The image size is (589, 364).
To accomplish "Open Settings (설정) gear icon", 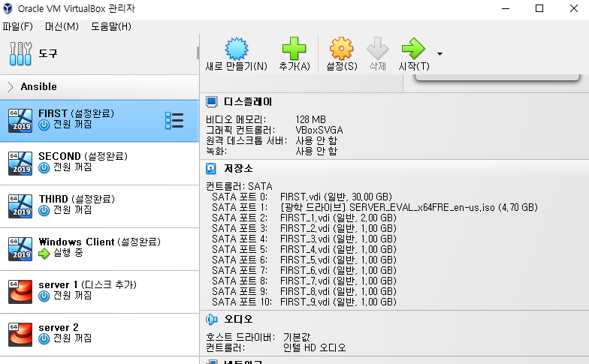I will 341,48.
